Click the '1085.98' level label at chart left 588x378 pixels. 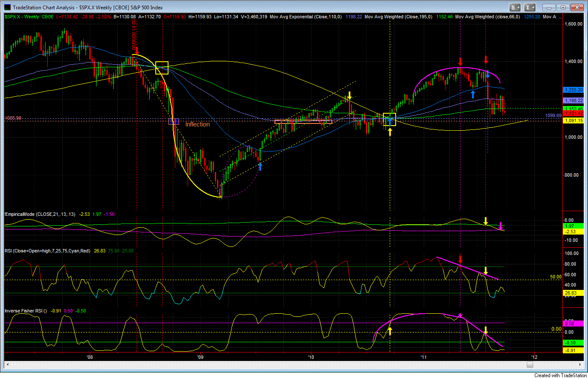(x=13, y=118)
